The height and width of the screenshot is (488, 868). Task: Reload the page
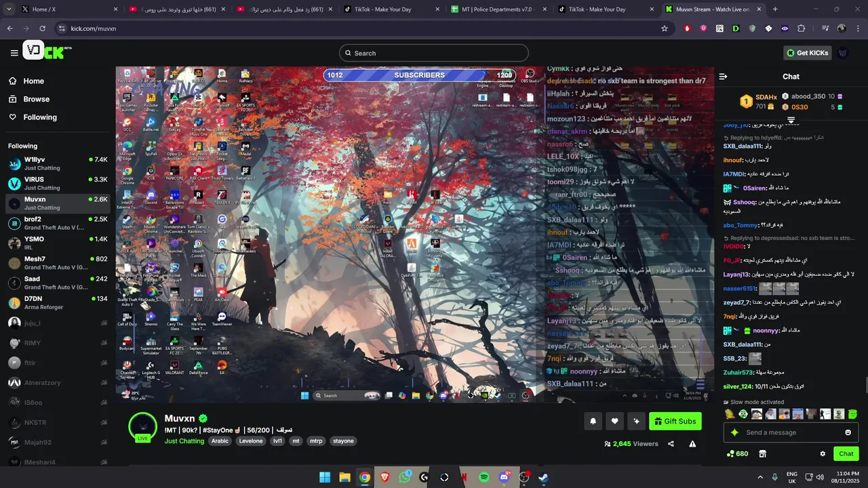(42, 28)
